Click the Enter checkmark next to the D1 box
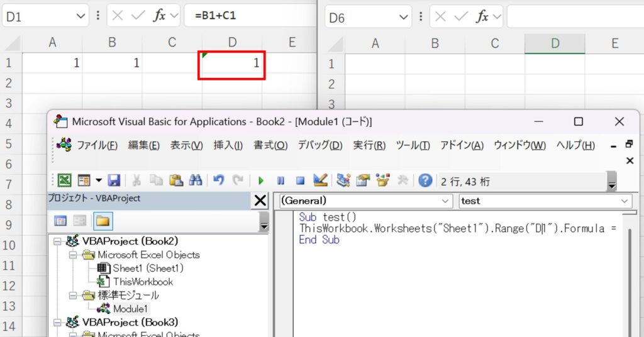This screenshot has width=644, height=337. 138,16
